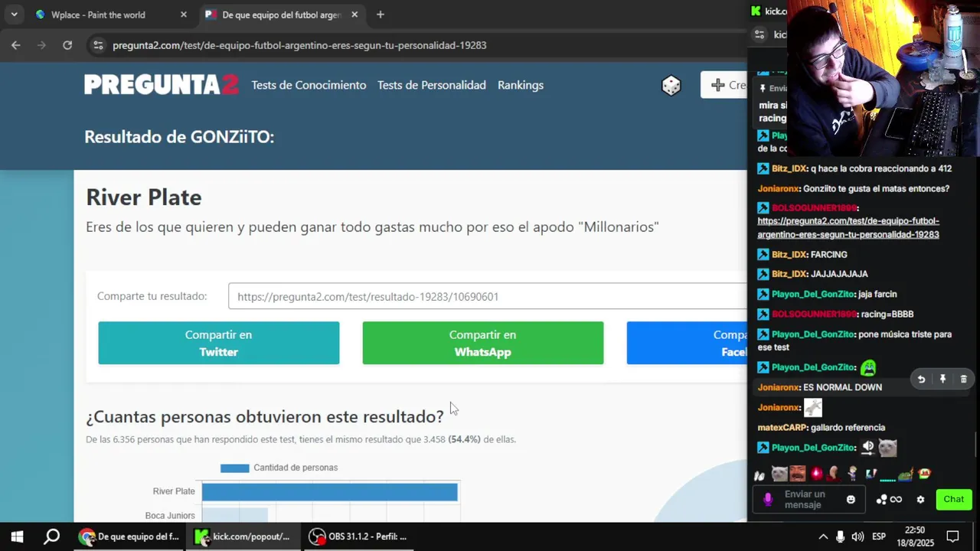
Task: Click the Boca Juniors chart label
Action: (x=170, y=516)
